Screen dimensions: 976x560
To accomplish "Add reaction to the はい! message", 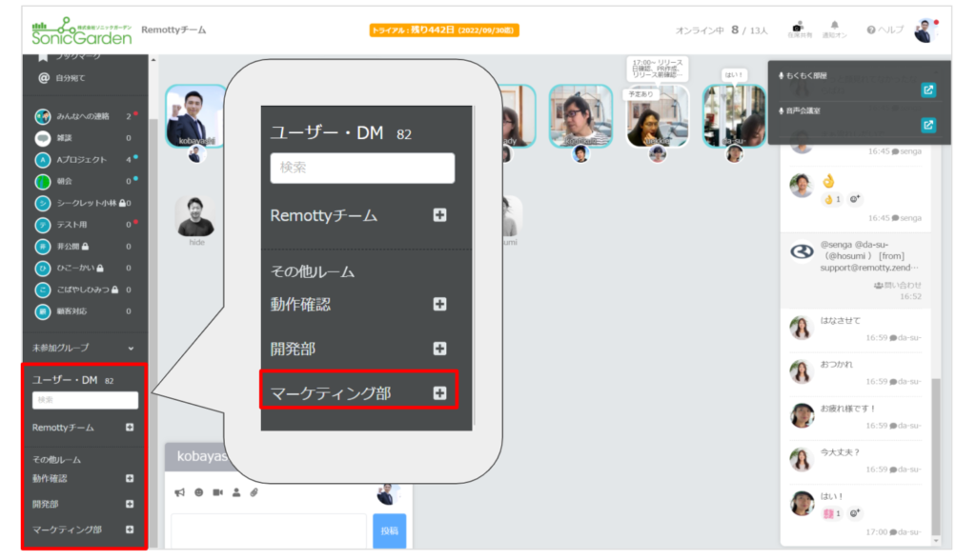I will [x=855, y=513].
